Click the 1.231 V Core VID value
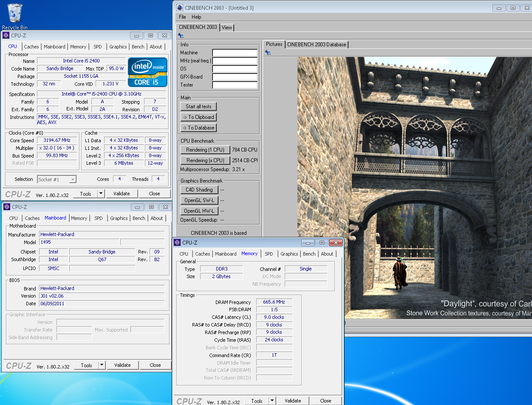 pyautogui.click(x=110, y=84)
